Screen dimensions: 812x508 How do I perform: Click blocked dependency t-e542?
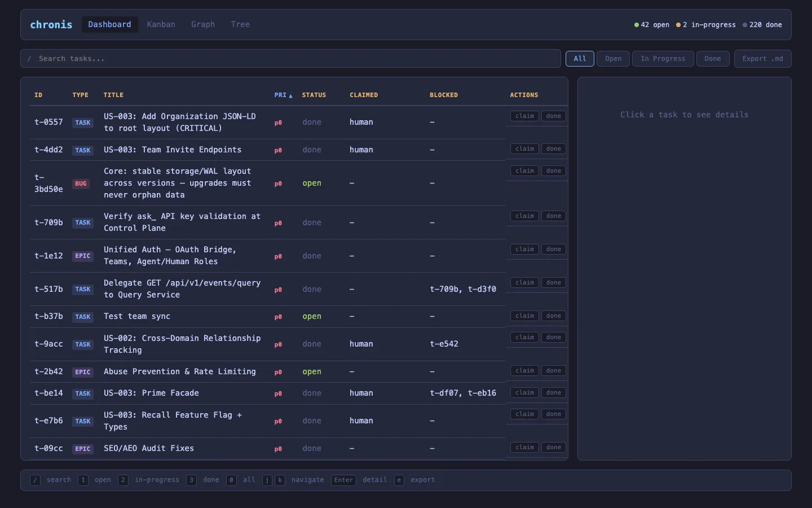point(444,344)
